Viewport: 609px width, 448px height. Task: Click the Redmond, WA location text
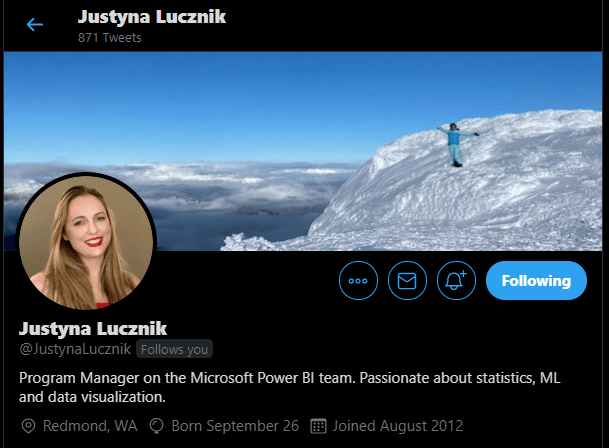click(90, 426)
